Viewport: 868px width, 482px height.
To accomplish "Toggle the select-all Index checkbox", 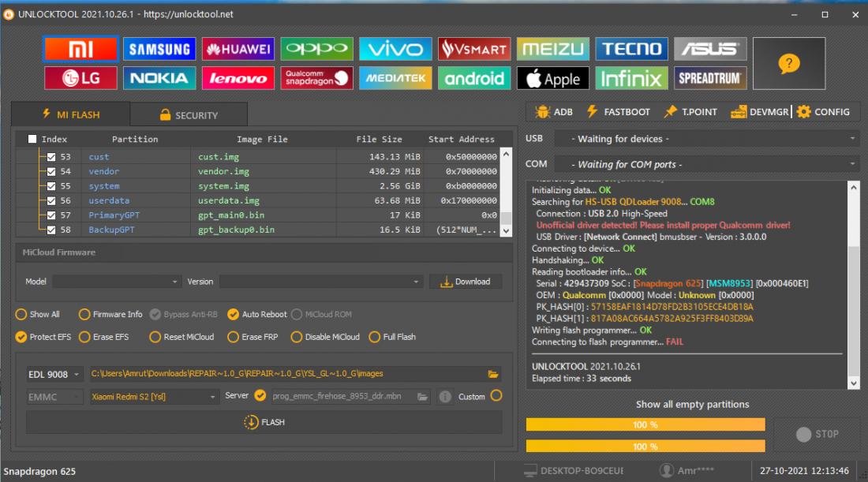I will coord(32,139).
